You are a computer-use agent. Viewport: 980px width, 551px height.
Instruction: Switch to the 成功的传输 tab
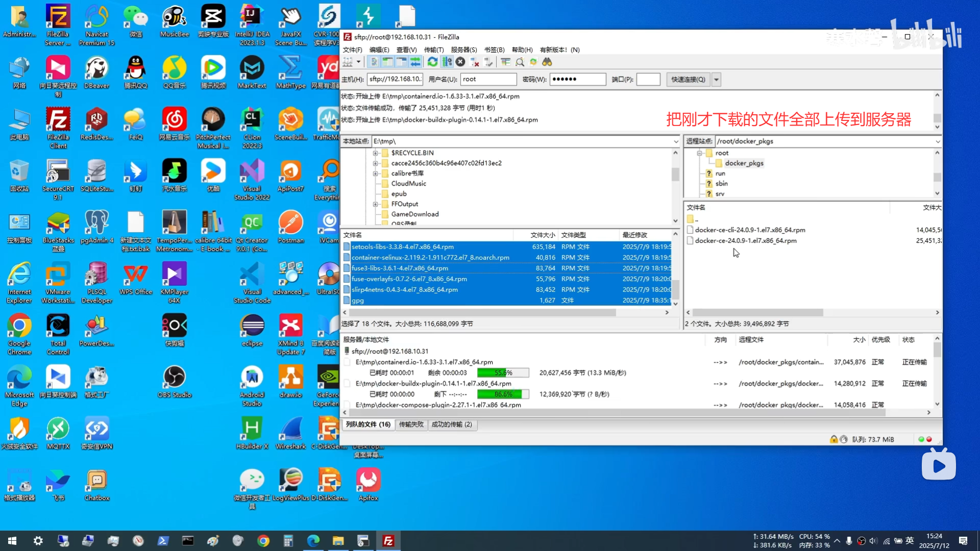pyautogui.click(x=451, y=424)
